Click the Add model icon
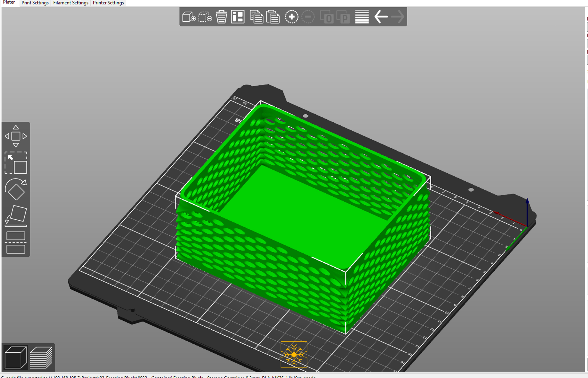The height and width of the screenshot is (378, 588). 189,17
